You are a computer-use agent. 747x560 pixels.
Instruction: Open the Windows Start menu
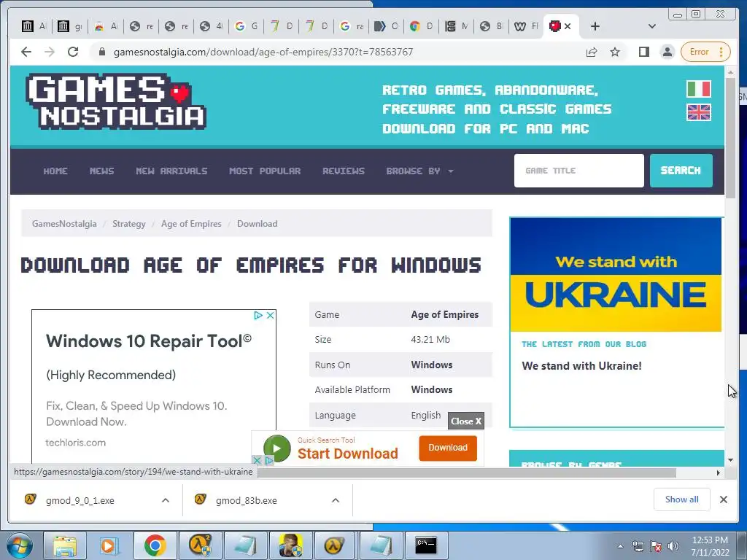(20, 545)
